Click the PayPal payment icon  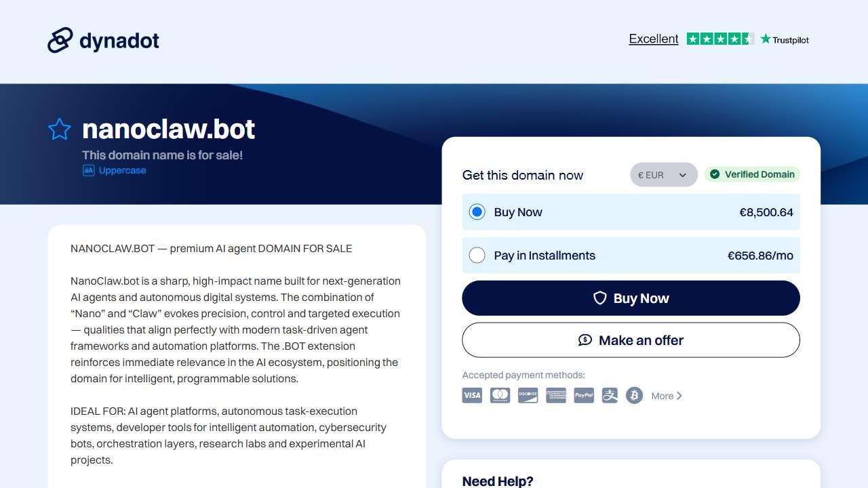click(x=584, y=395)
